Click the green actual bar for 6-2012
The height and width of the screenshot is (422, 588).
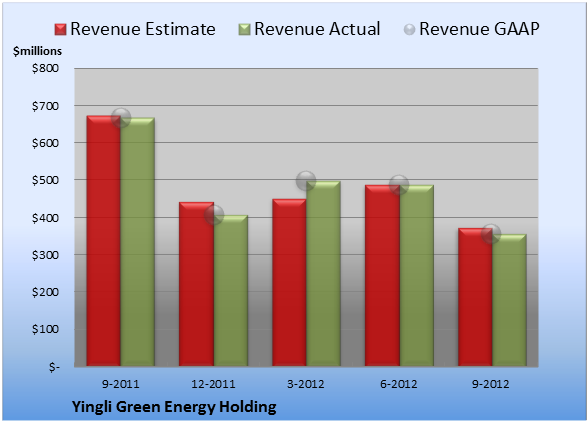(x=416, y=275)
